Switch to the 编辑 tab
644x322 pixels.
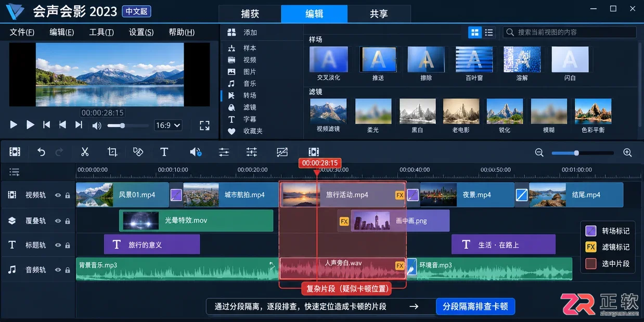[x=314, y=14]
